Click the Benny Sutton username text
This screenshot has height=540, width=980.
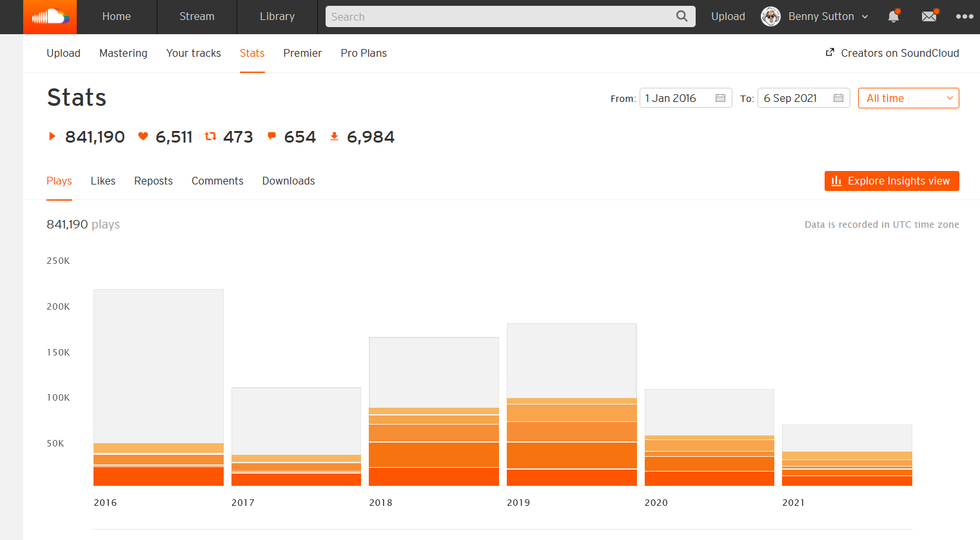pos(821,17)
